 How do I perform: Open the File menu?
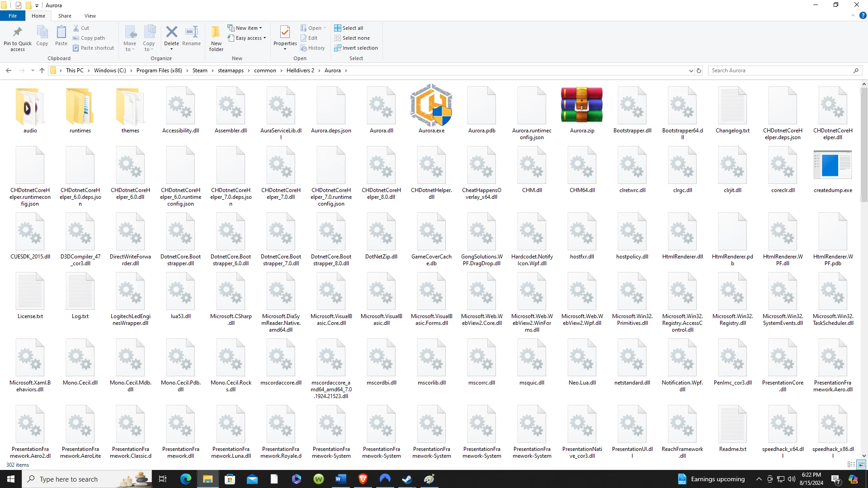13,15
